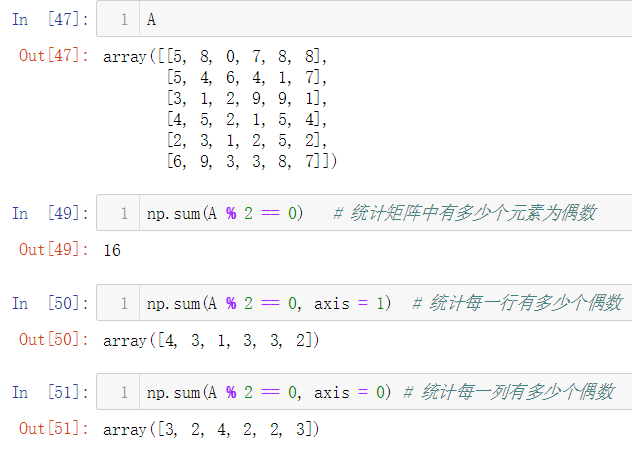
Task: Click the Out[50] prompt label
Action: pos(54,339)
